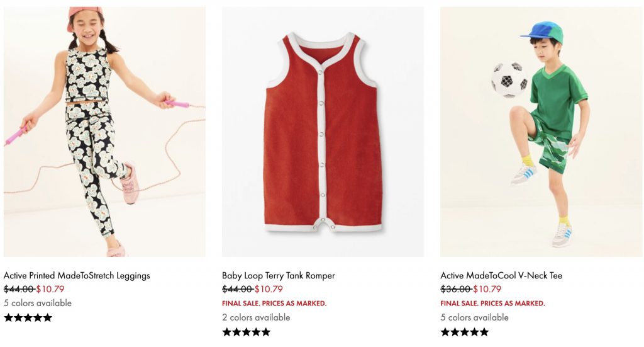Click the crossed-out $36.00 original price
The image size is (644, 347).
click(455, 290)
